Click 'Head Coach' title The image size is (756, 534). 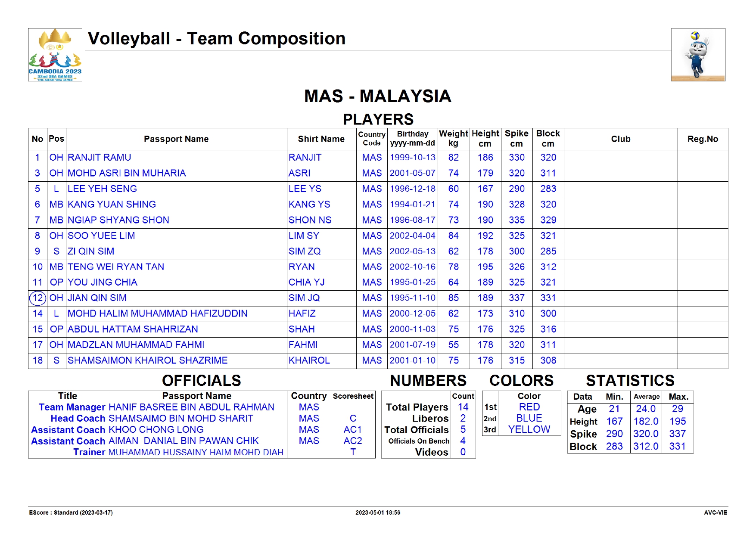coord(78,419)
